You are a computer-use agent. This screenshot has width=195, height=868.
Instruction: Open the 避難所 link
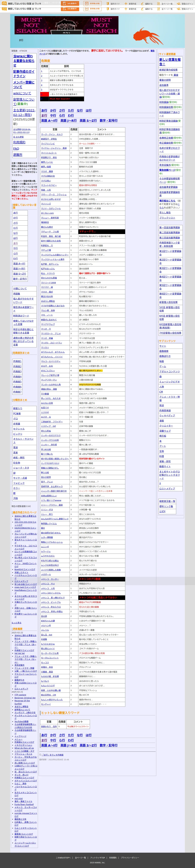coord(18,155)
